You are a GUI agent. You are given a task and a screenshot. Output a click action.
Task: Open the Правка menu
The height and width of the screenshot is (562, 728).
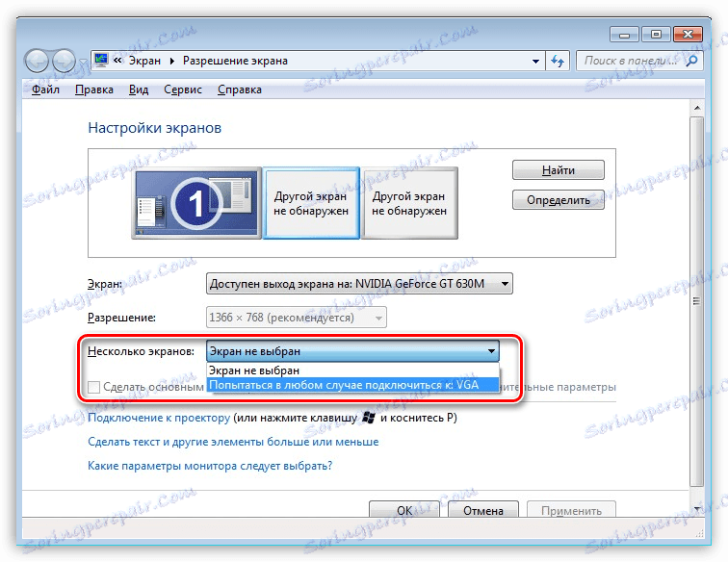pos(94,89)
